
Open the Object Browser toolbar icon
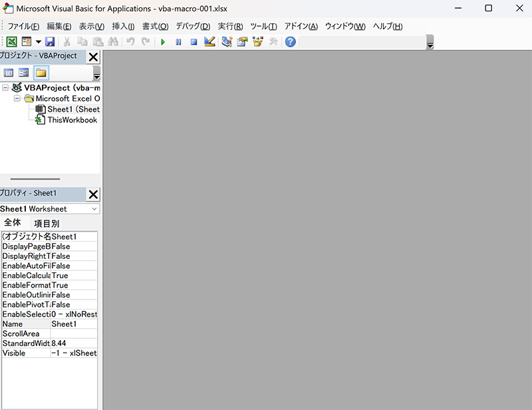pos(257,42)
